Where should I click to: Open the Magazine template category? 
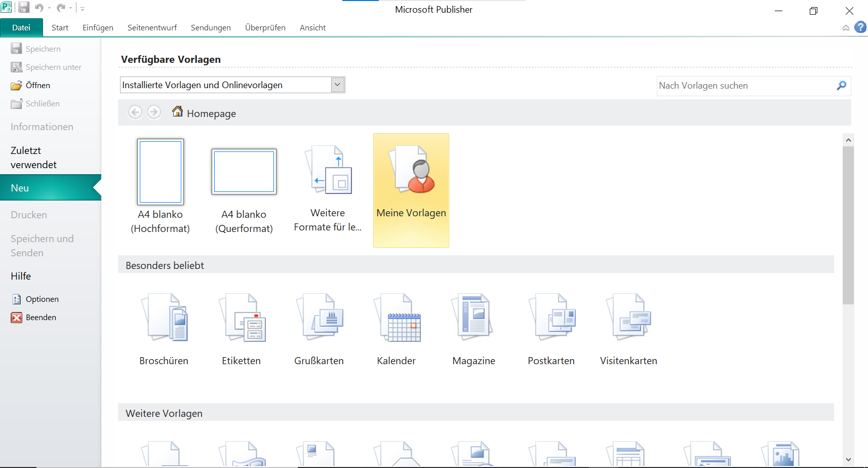coord(474,329)
